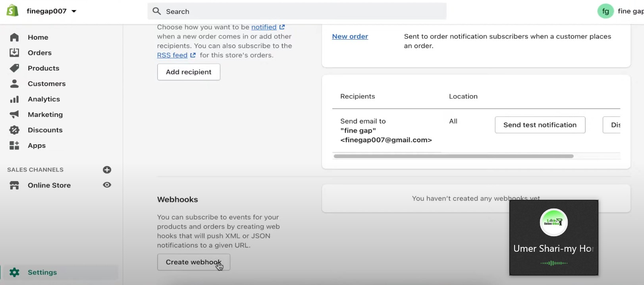Open Discounts menu item

[45, 130]
